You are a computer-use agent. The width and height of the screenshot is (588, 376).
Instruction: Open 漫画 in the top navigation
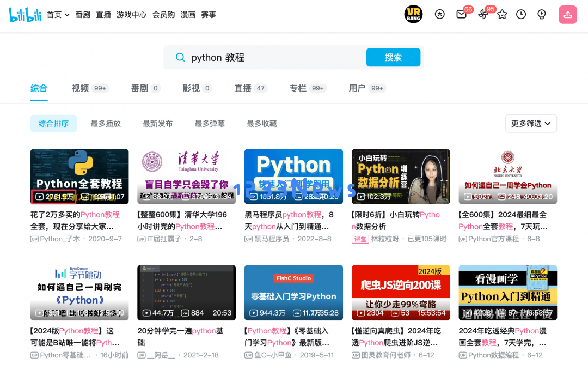tap(188, 15)
